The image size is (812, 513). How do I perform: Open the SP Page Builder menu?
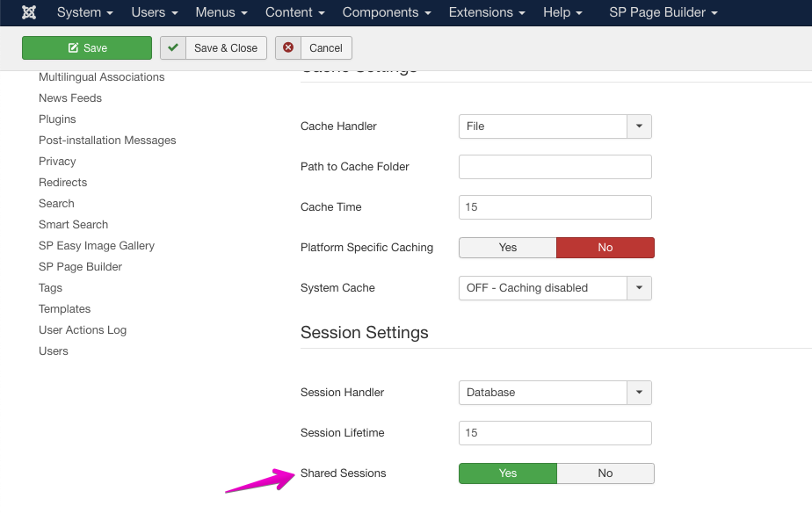(663, 12)
